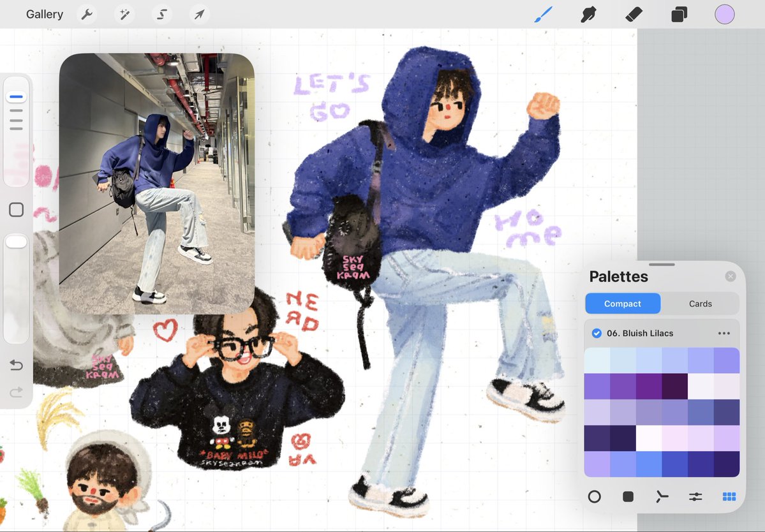Pick the last swatch in the bottom palette row
The image size is (765, 532).
[x=727, y=464]
